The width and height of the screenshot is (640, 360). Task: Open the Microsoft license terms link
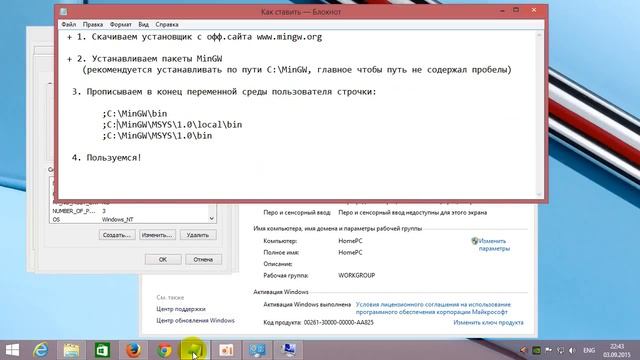click(x=433, y=308)
